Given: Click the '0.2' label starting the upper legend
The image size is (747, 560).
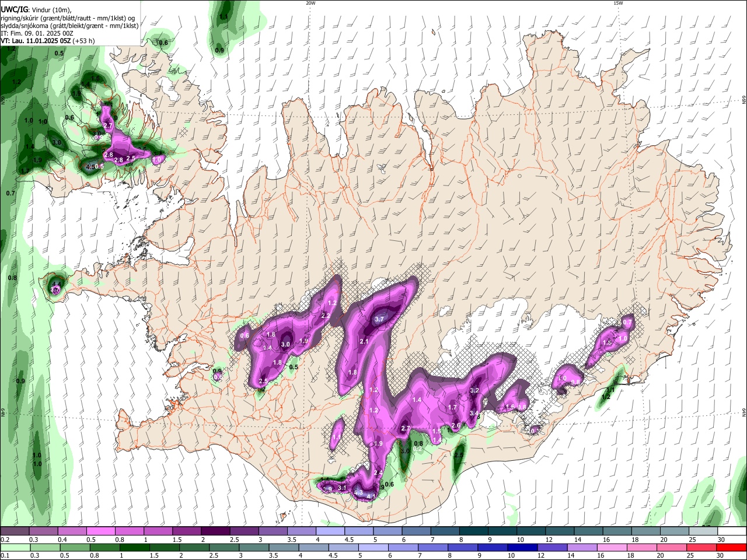Looking at the screenshot, I should 5,540.
